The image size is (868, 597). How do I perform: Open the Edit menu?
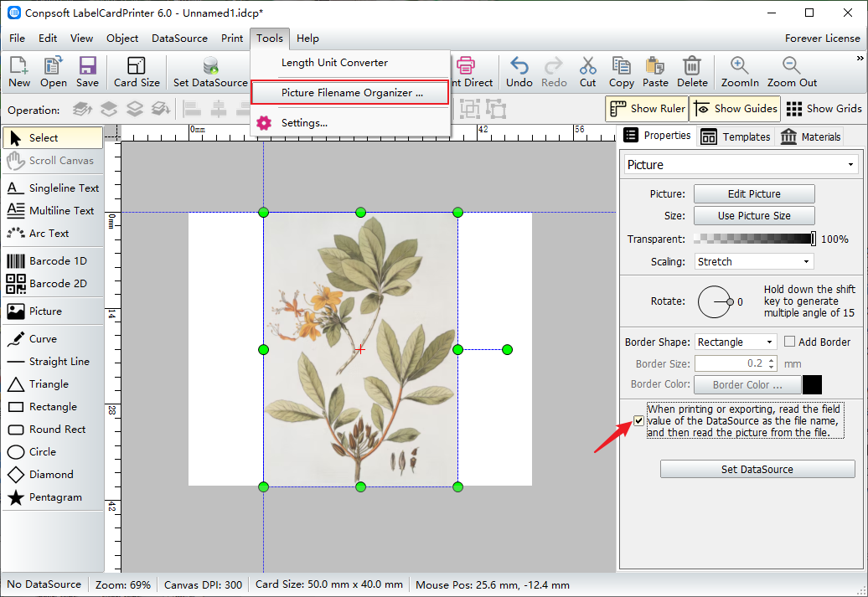tap(48, 39)
